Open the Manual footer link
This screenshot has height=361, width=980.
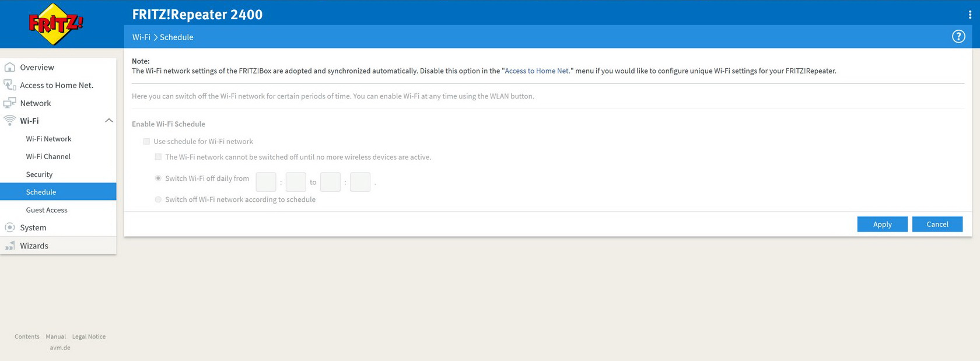[x=56, y=337]
